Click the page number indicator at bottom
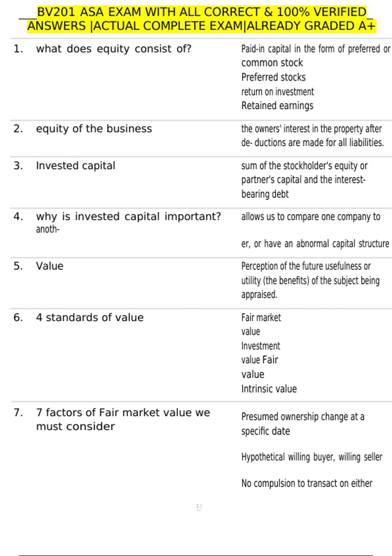The width and height of the screenshot is (392, 556). (199, 507)
